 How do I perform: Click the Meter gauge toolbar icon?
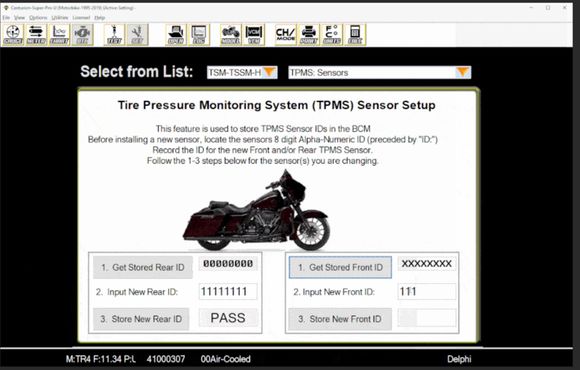[36, 35]
